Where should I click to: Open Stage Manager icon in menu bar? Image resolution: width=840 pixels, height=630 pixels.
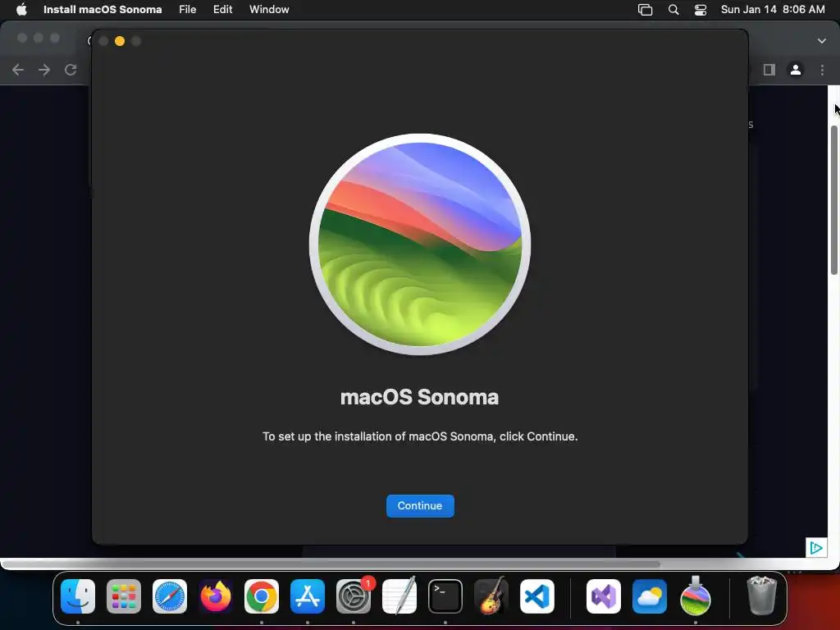tap(645, 10)
